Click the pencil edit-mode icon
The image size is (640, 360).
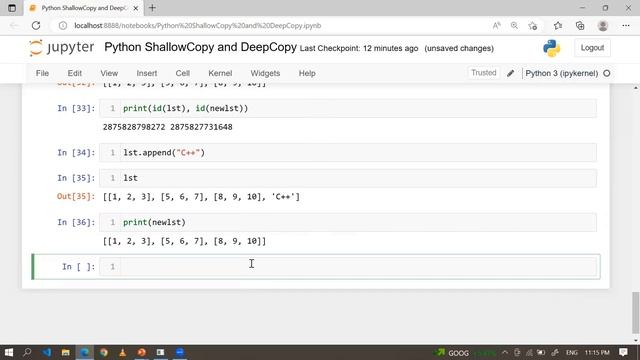point(510,73)
